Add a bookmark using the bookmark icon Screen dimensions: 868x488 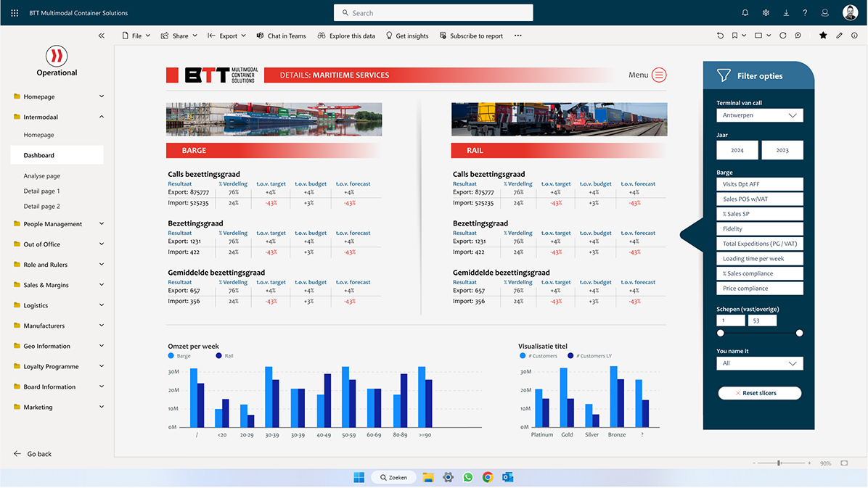coord(735,35)
